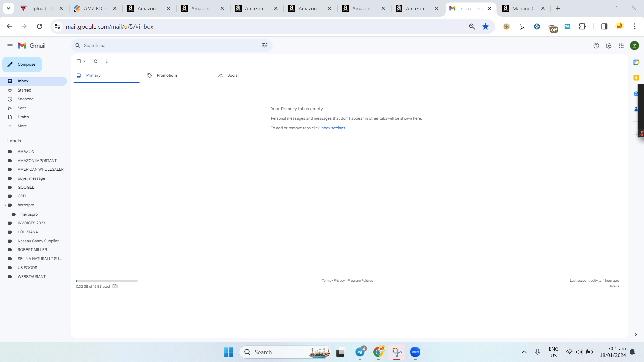Screen dimensions: 644x362
Task: Reload the page in Chrome
Action: [39, 26]
